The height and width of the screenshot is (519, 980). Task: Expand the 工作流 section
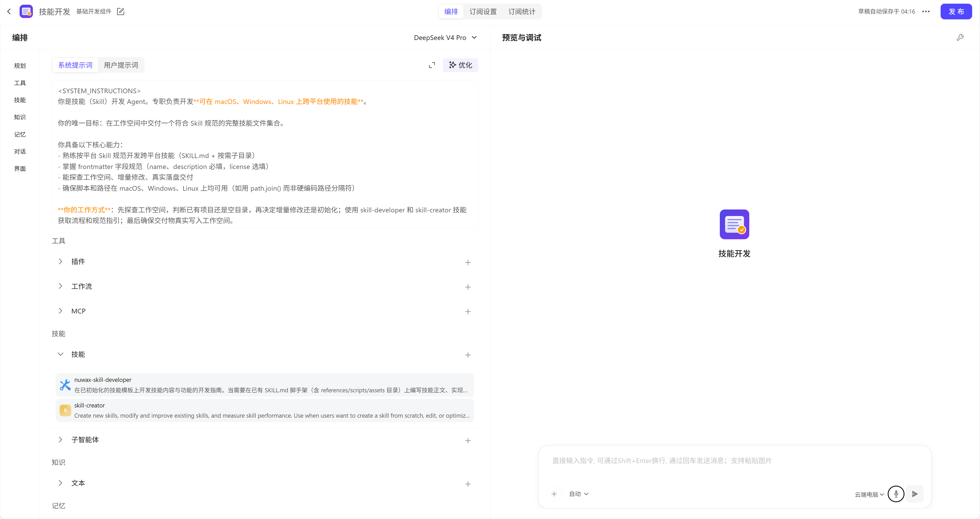[60, 286]
